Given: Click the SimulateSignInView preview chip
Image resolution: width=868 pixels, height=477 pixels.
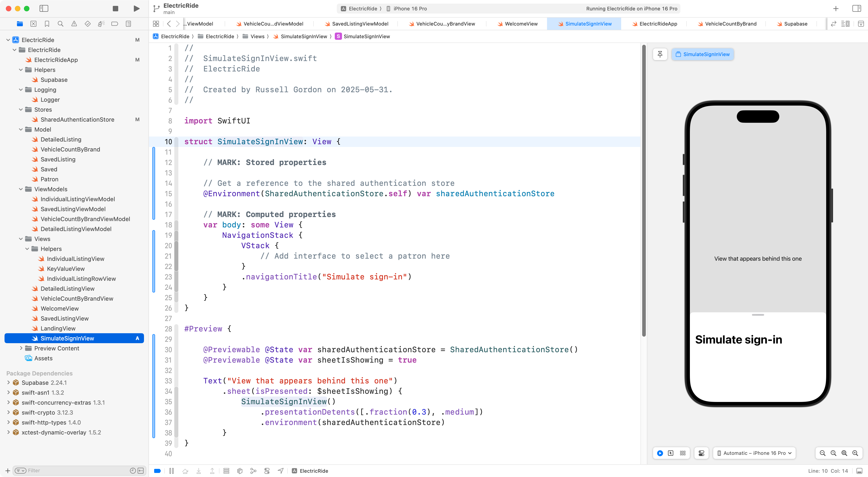Looking at the screenshot, I should click(703, 54).
